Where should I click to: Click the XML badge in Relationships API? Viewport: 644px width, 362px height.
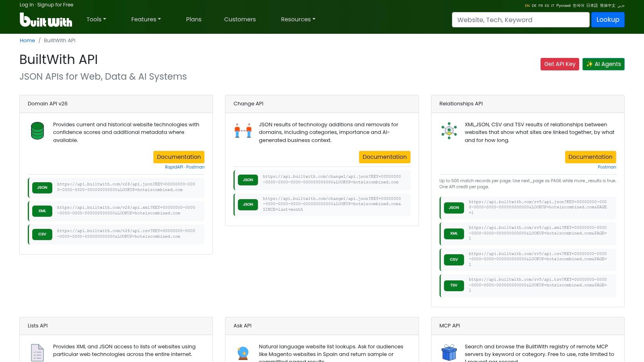[x=454, y=233]
